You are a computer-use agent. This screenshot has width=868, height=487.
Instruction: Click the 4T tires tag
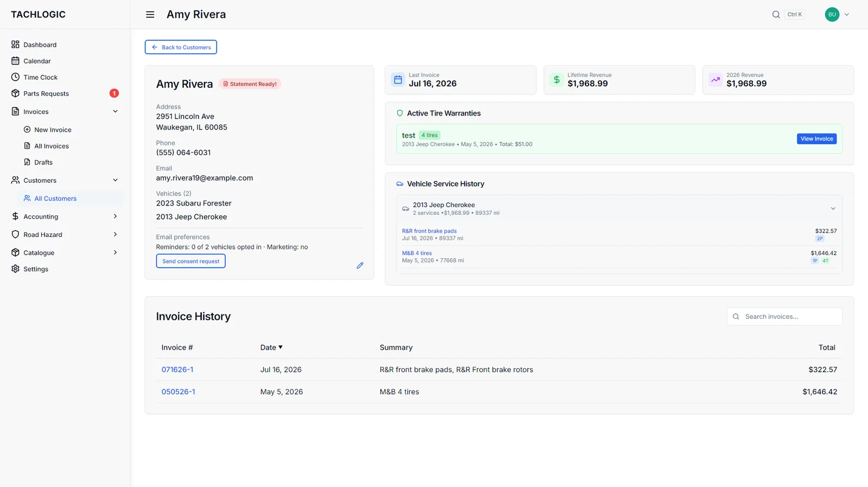tap(825, 261)
